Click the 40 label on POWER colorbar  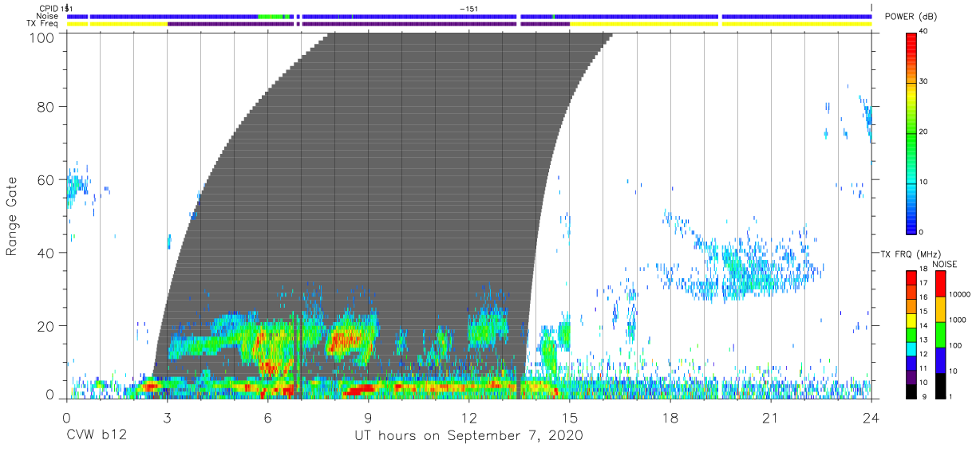pos(924,32)
